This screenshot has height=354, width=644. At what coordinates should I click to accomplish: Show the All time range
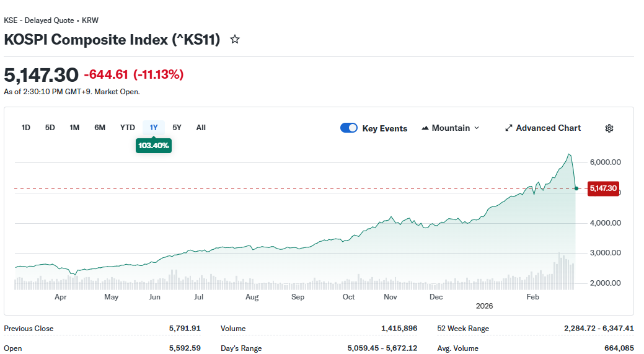point(201,128)
